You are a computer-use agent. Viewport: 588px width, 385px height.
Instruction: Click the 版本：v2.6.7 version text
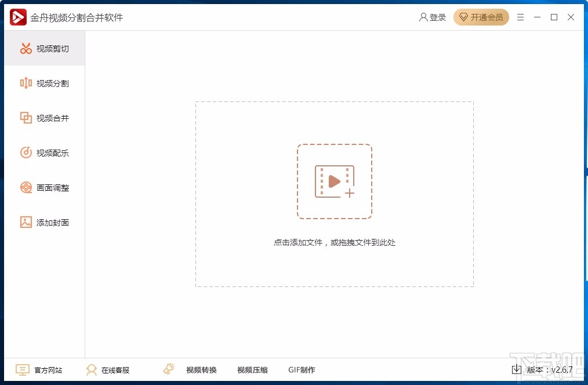(x=550, y=370)
